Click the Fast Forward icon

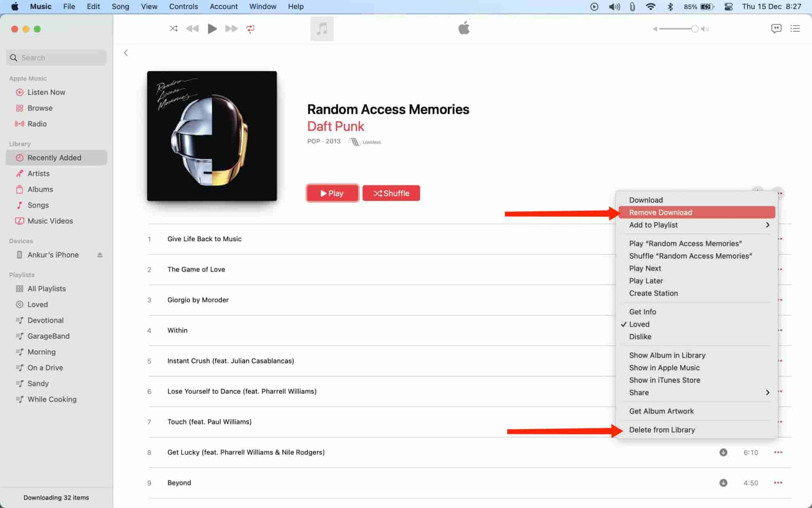point(232,28)
